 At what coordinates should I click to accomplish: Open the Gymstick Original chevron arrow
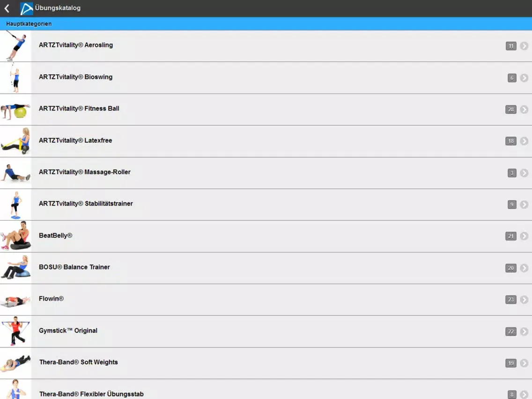tap(524, 331)
